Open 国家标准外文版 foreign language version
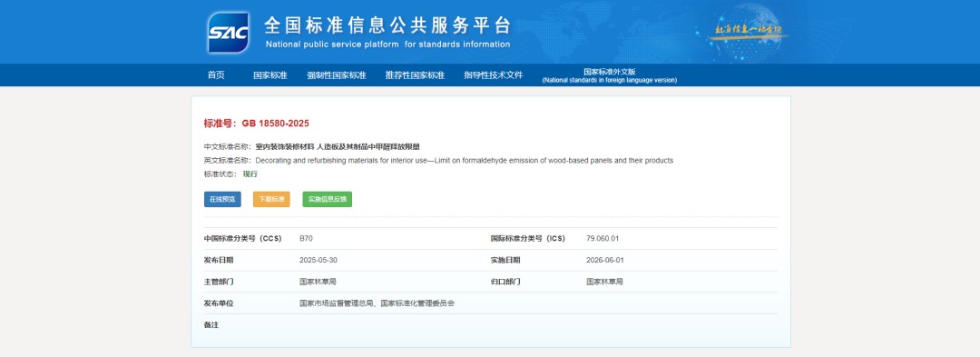This screenshot has height=357, width=980. tap(610, 75)
